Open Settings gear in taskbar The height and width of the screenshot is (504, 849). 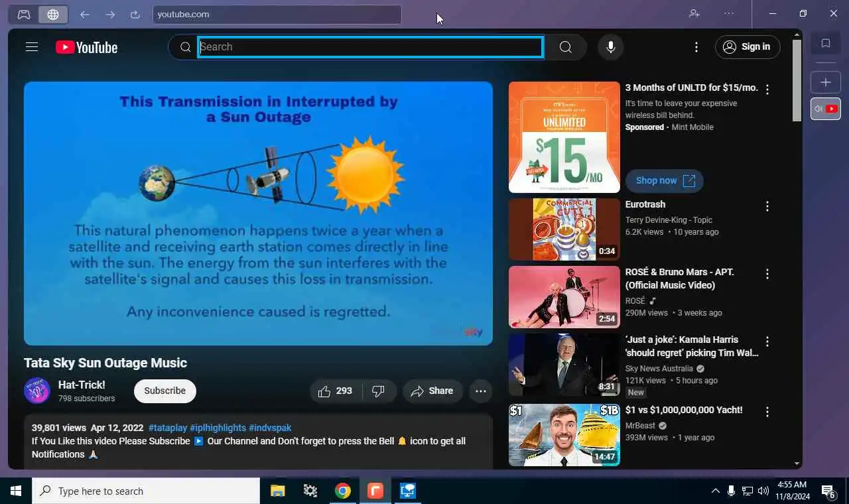310,491
